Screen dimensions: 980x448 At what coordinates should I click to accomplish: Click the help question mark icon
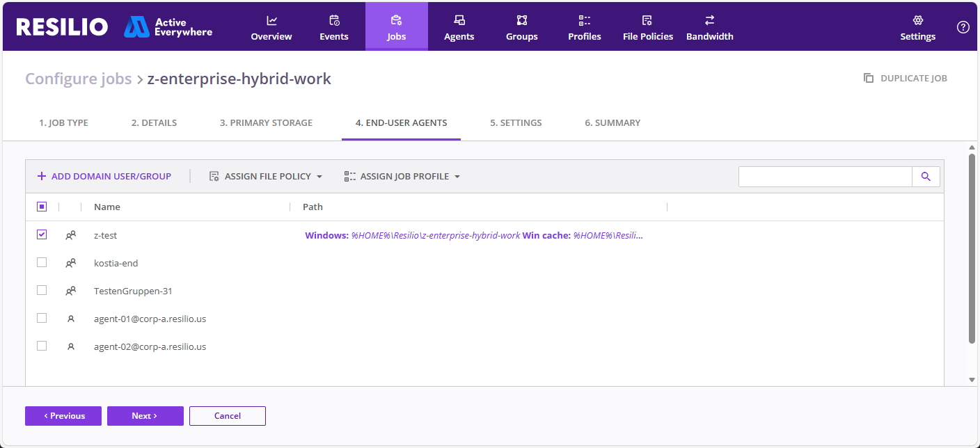coord(963,27)
